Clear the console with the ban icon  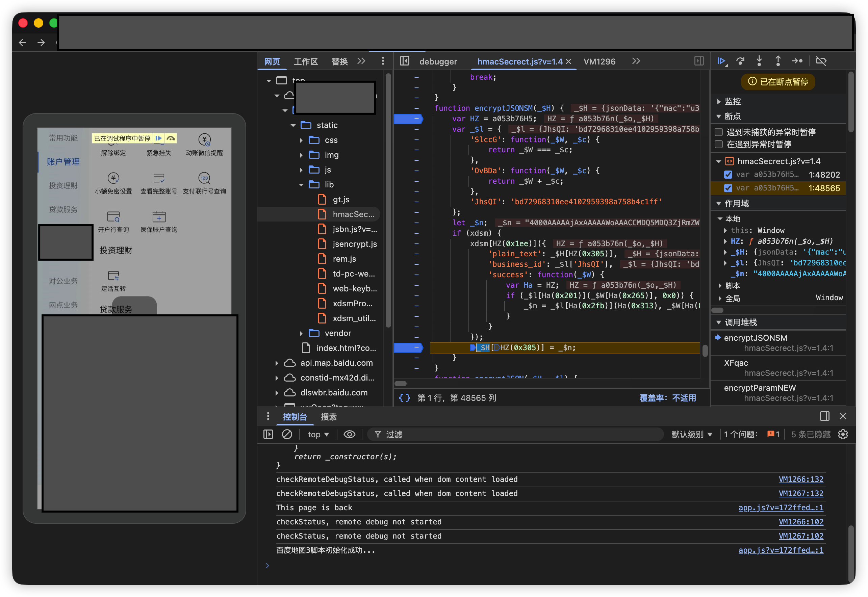click(287, 434)
